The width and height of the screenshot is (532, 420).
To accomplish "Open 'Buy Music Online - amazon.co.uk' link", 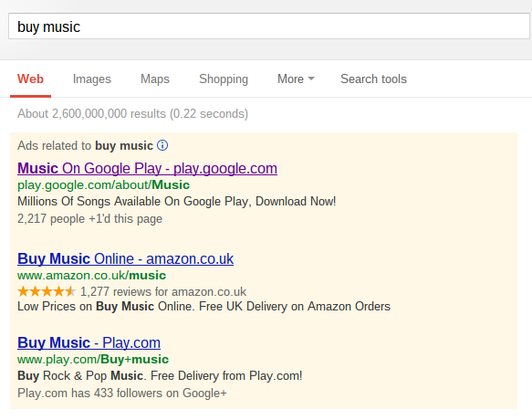I will click(x=126, y=258).
